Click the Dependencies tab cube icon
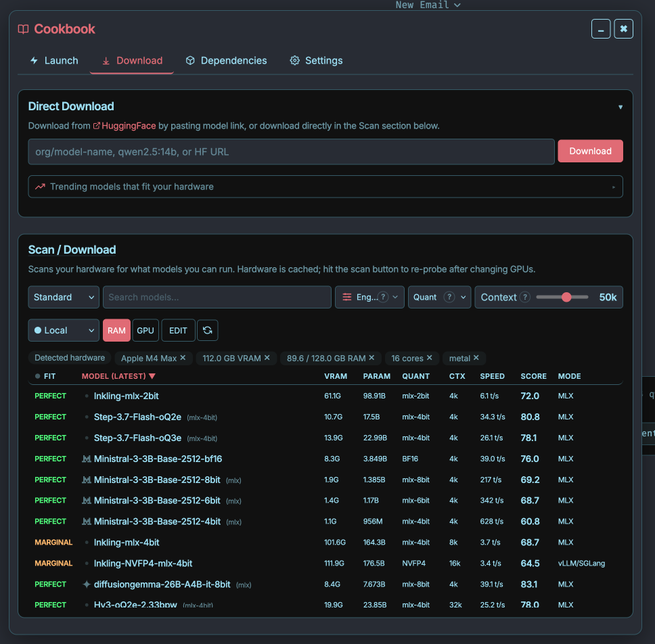Viewport: 655px width, 644px height. (x=190, y=61)
